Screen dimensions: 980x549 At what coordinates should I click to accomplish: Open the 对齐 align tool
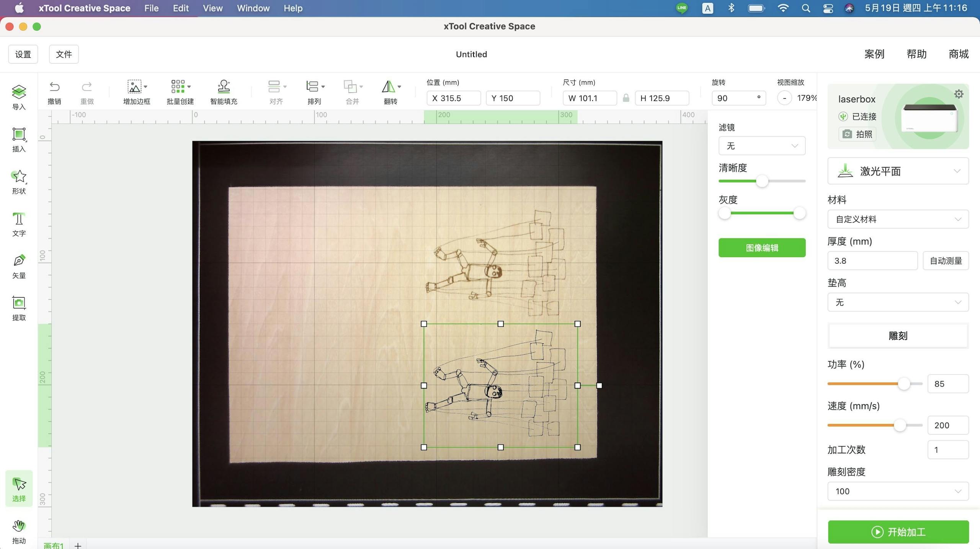pyautogui.click(x=274, y=87)
